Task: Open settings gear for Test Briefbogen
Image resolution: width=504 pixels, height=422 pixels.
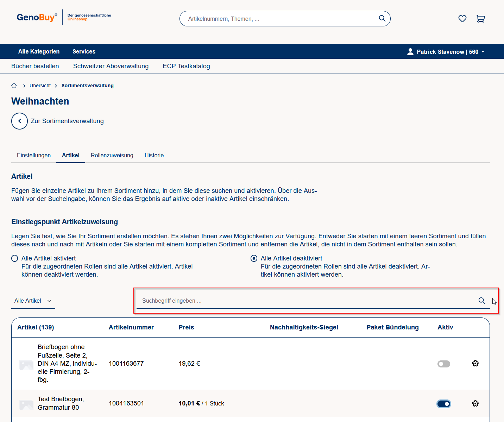Action: [475, 404]
